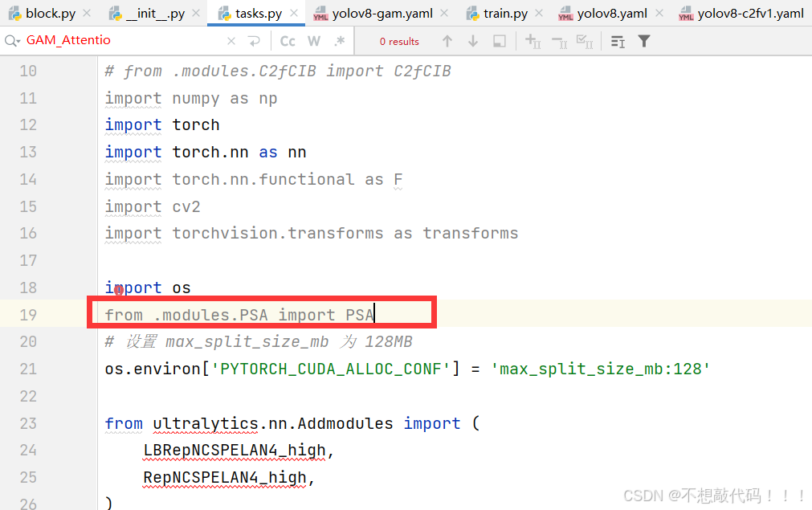The image size is (812, 510).
Task: Click the 'max_split_size_mb:128' string
Action: (x=600, y=369)
